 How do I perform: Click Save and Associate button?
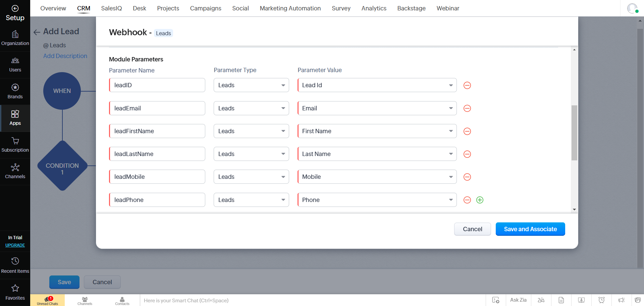(530, 229)
